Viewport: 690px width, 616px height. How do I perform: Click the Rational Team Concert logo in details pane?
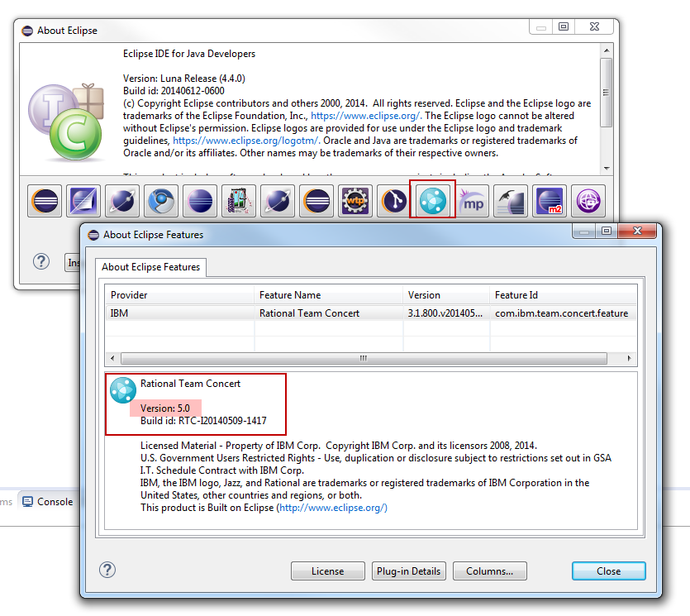coord(123,390)
